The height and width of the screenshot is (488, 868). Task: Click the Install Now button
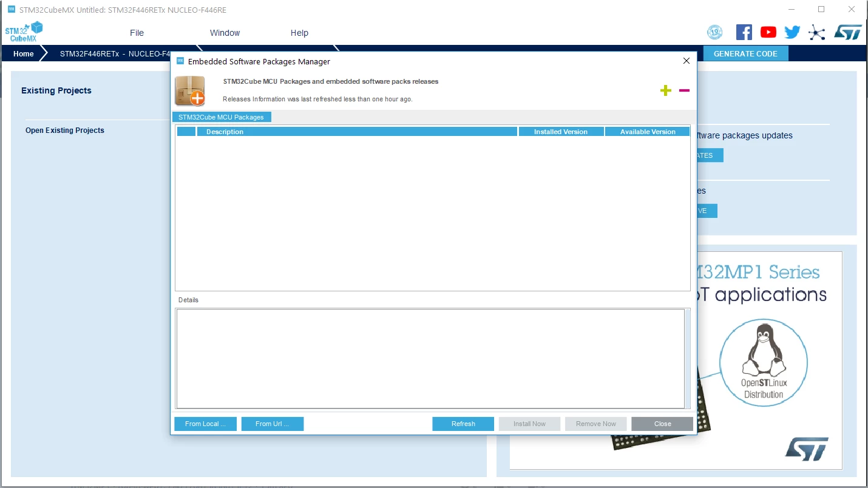click(x=529, y=424)
